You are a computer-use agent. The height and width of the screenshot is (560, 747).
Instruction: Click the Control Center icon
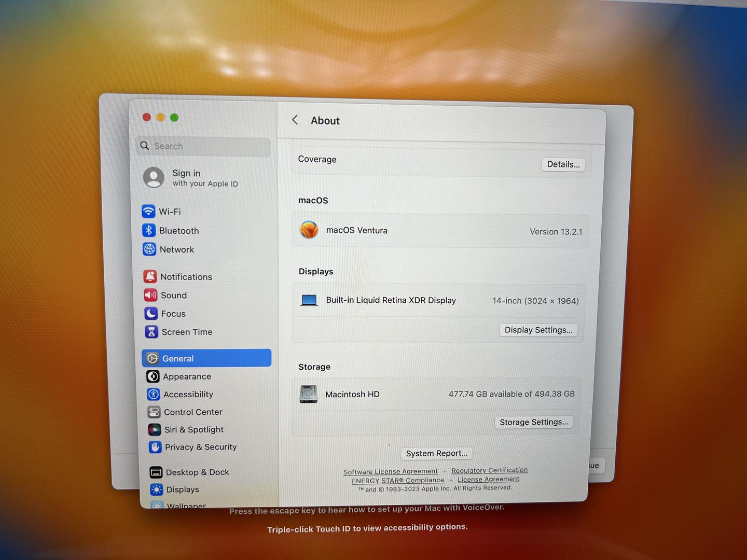(x=154, y=412)
